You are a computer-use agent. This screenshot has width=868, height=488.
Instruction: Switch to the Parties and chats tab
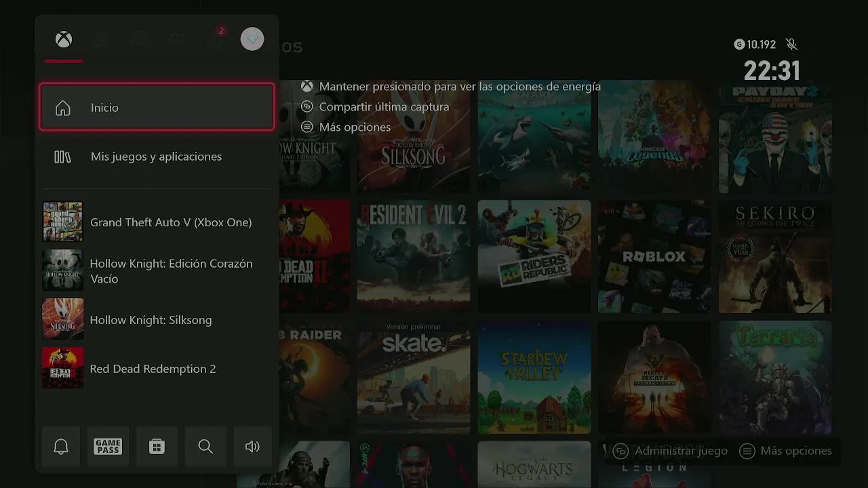pyautogui.click(x=139, y=39)
